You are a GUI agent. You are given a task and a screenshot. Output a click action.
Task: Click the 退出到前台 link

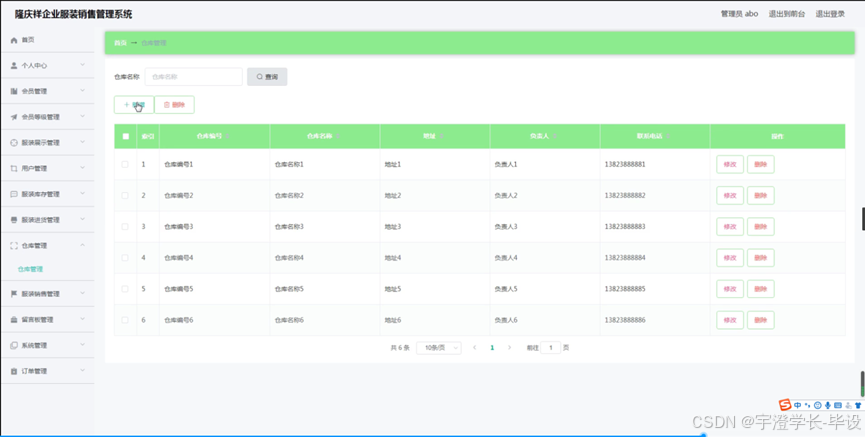point(787,14)
